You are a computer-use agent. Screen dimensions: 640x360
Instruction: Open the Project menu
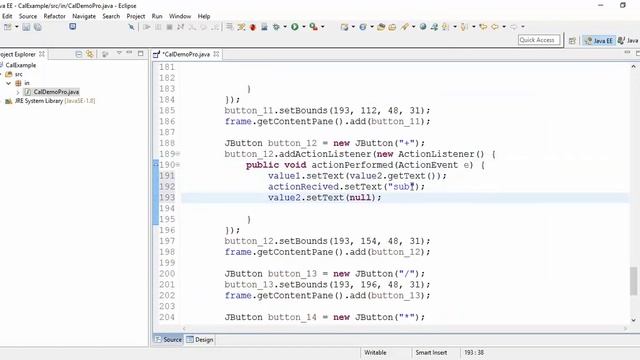point(136,16)
